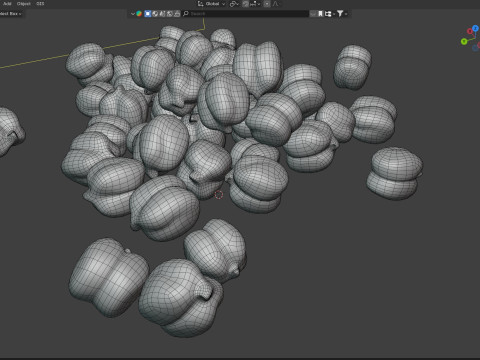Open the funnel filter dropdown

pos(342,14)
